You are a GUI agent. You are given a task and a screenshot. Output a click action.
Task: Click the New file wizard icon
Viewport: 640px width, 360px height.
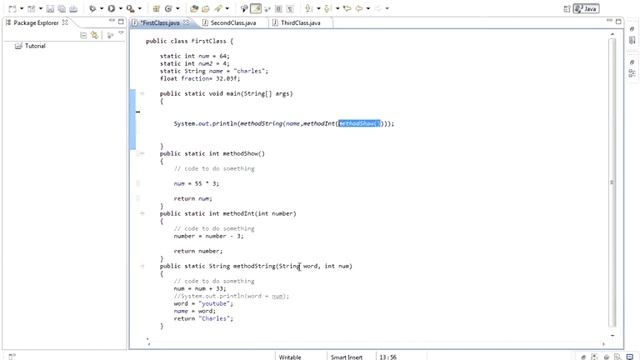click(12, 9)
